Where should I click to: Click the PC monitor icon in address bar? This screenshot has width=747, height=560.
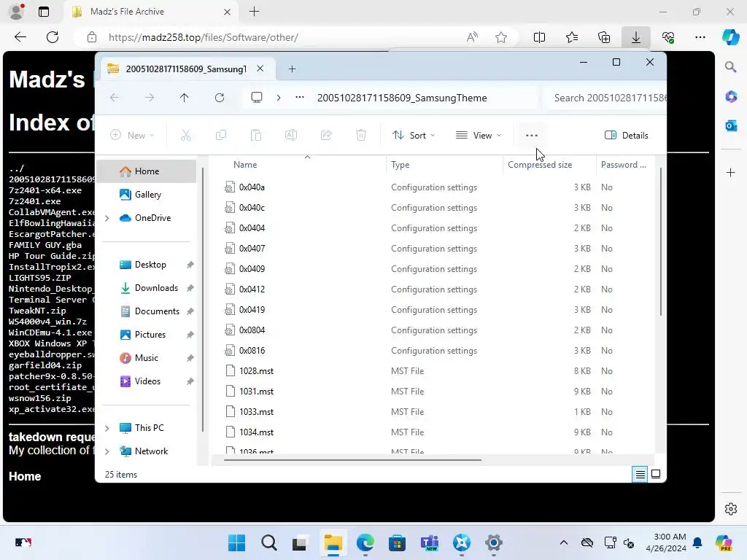tap(257, 98)
